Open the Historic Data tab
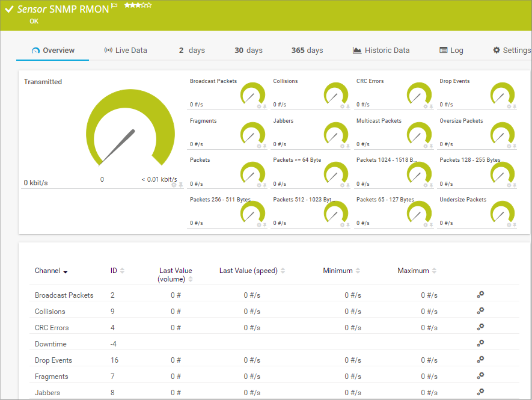 [381, 51]
